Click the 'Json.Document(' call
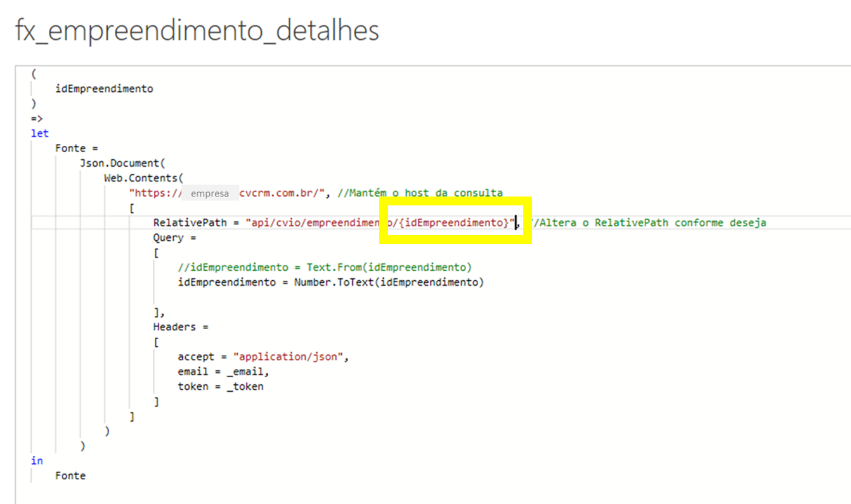The height and width of the screenshot is (504, 851). (122, 163)
